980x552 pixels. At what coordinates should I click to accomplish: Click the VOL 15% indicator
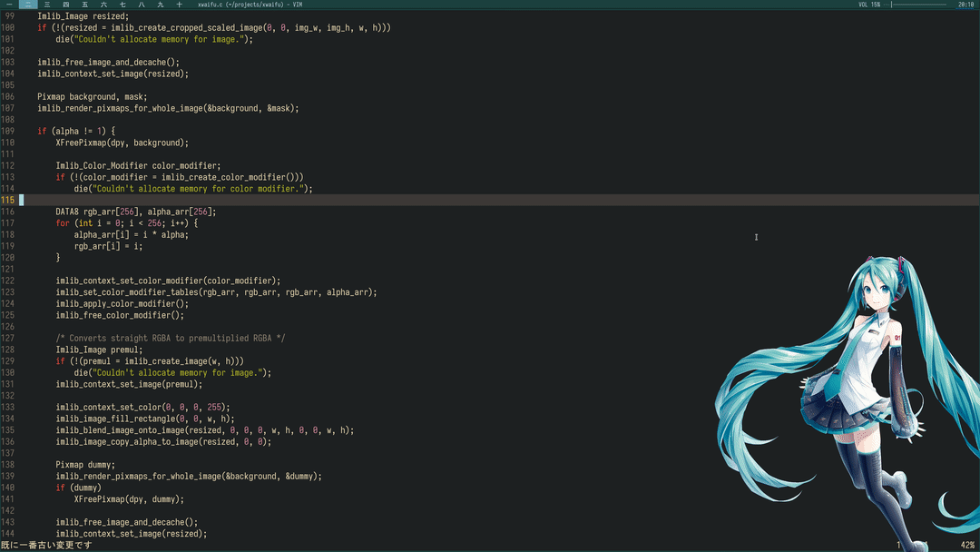click(868, 5)
